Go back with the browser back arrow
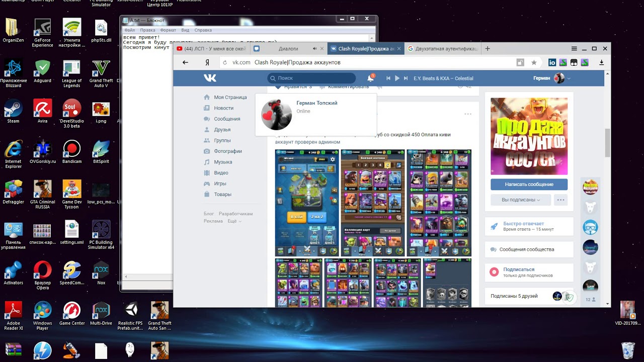 [x=185, y=62]
